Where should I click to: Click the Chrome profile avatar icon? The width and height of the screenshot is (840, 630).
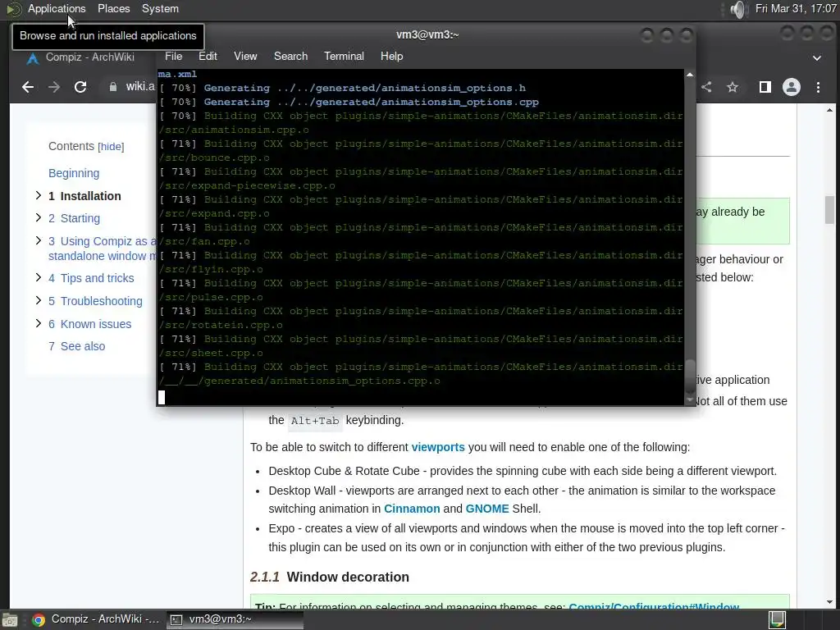[x=792, y=87]
